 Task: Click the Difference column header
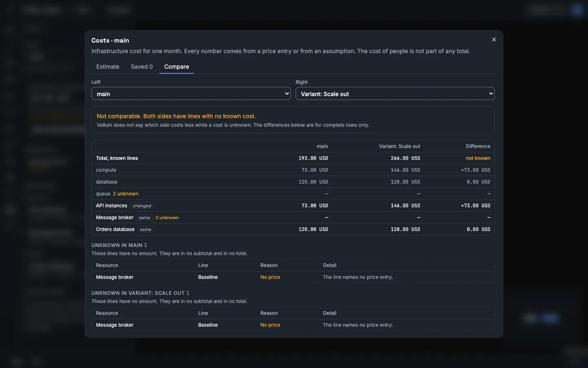pos(478,146)
